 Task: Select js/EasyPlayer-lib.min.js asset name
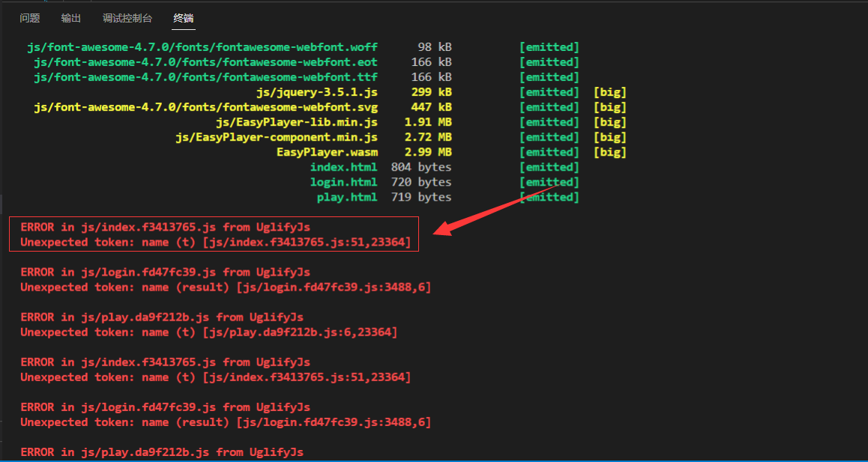[x=297, y=122]
